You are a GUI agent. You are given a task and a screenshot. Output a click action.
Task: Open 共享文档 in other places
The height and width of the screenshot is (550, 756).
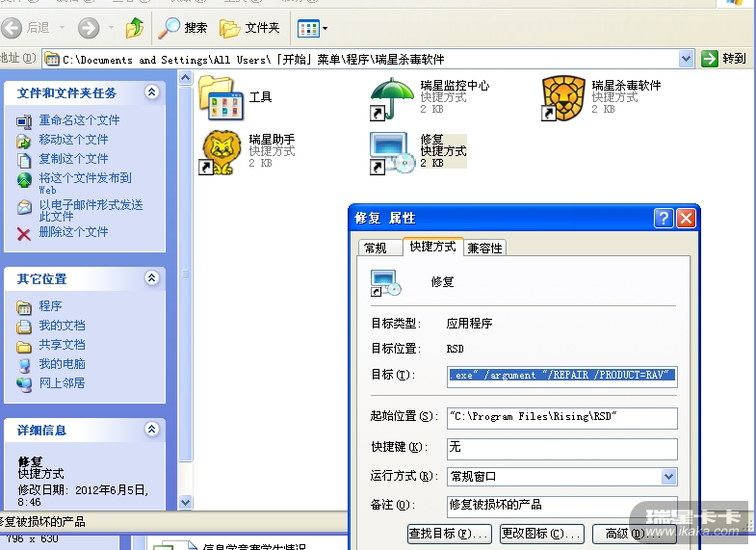pyautogui.click(x=63, y=345)
